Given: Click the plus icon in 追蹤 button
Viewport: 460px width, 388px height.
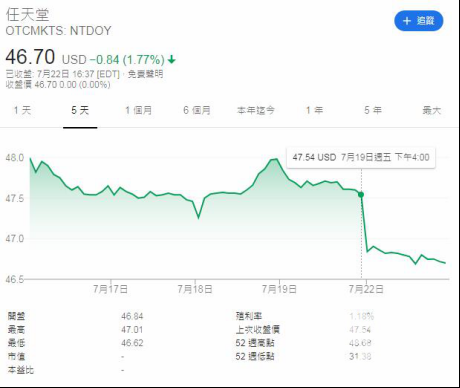Looking at the screenshot, I should 407,21.
